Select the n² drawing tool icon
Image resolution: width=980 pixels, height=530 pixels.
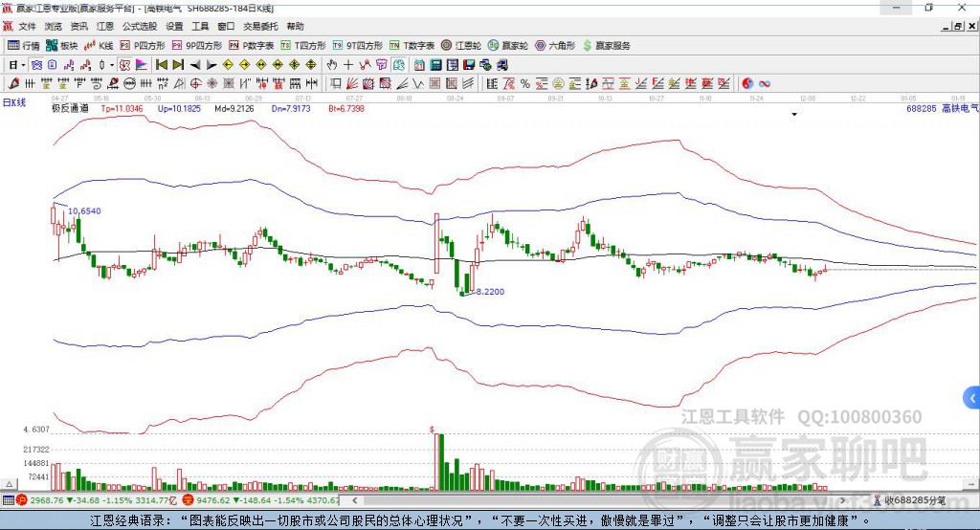[163, 84]
